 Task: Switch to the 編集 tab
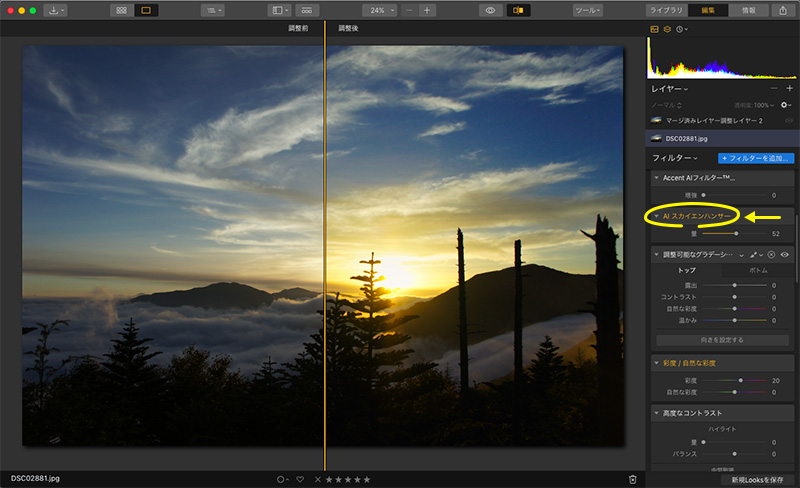coord(708,10)
